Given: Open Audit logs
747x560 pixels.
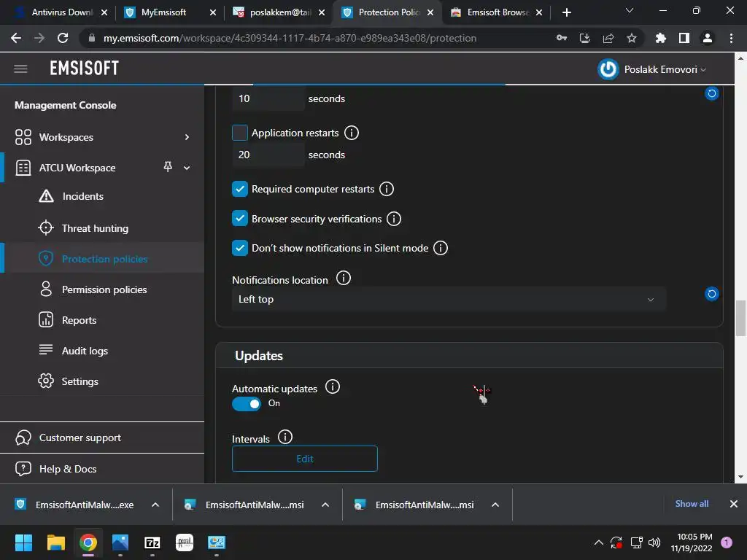Looking at the screenshot, I should (85, 351).
